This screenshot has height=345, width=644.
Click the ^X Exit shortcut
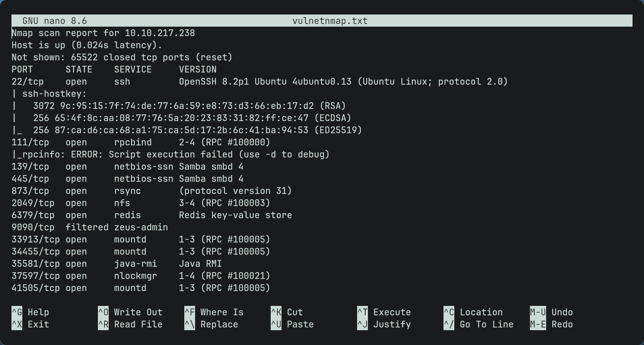pyautogui.click(x=30, y=324)
